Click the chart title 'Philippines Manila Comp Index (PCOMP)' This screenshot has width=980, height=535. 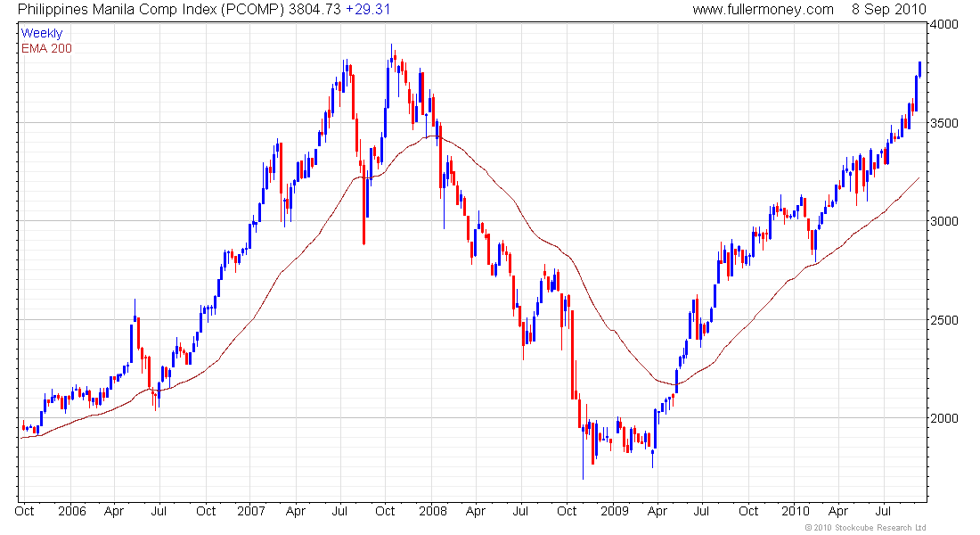151,10
